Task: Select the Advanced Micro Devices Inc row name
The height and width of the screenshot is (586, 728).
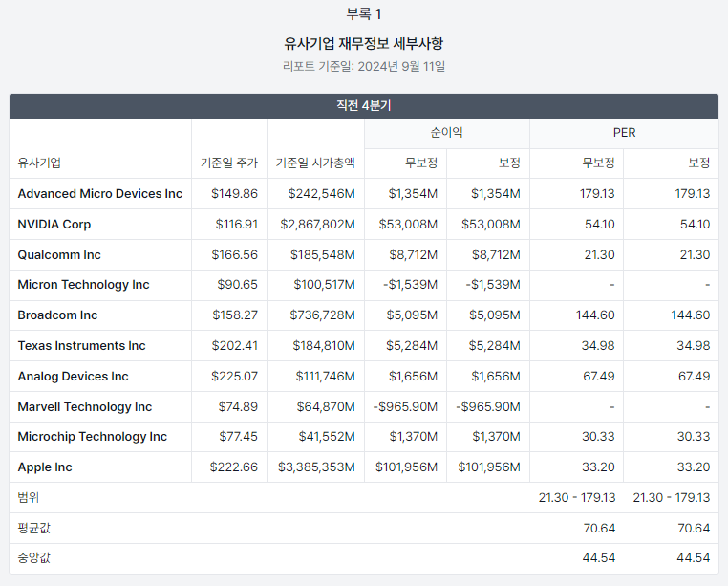Action: pos(99,194)
